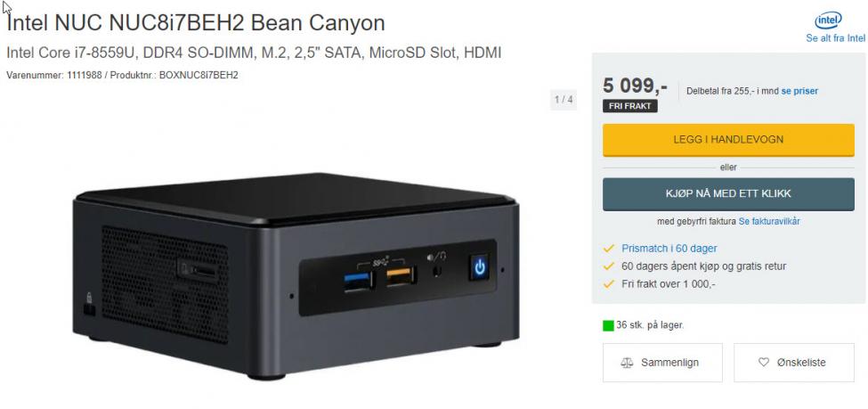
Task: Click the checkmark beside Fri frakt over 1 000,-
Action: point(609,283)
